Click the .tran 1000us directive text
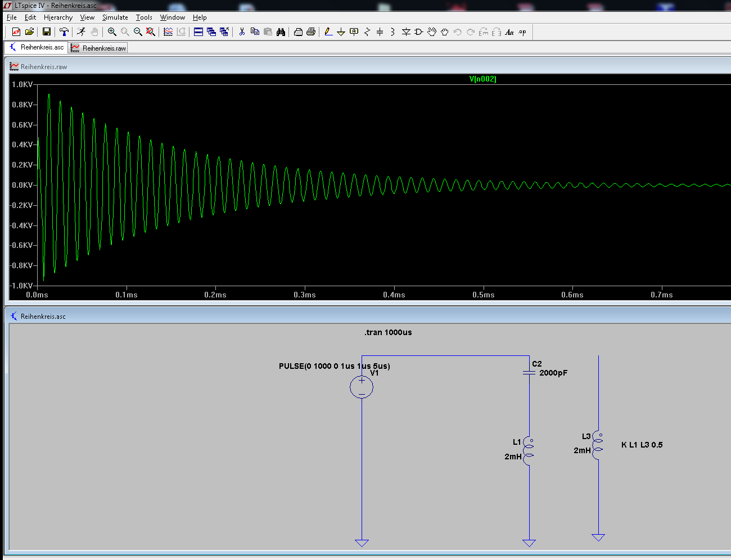This screenshot has width=731, height=560. (388, 332)
